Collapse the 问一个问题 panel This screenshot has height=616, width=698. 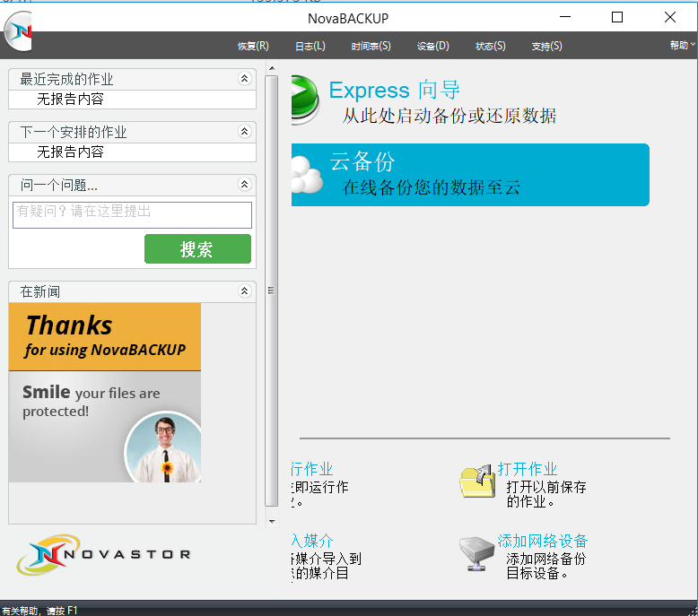pyautogui.click(x=244, y=185)
